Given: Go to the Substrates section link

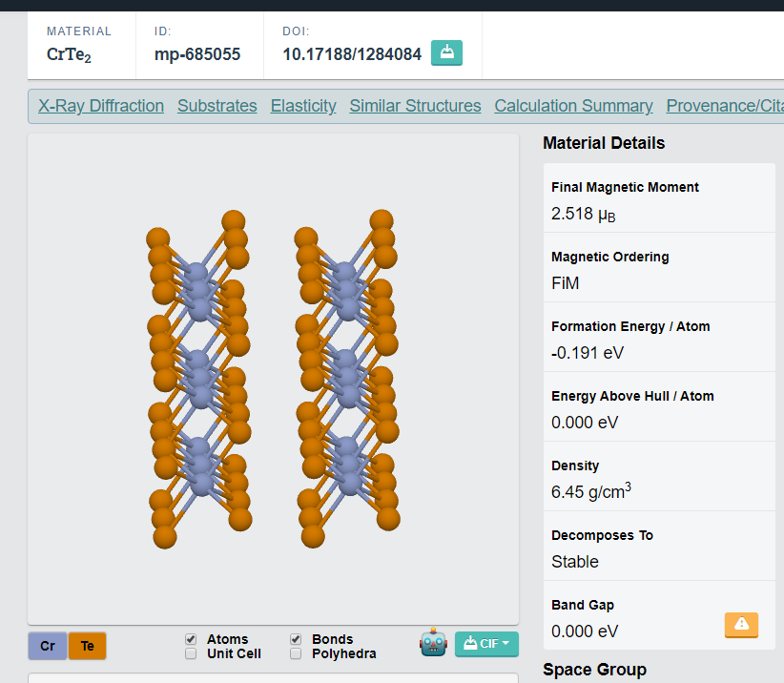Looking at the screenshot, I should [x=217, y=106].
